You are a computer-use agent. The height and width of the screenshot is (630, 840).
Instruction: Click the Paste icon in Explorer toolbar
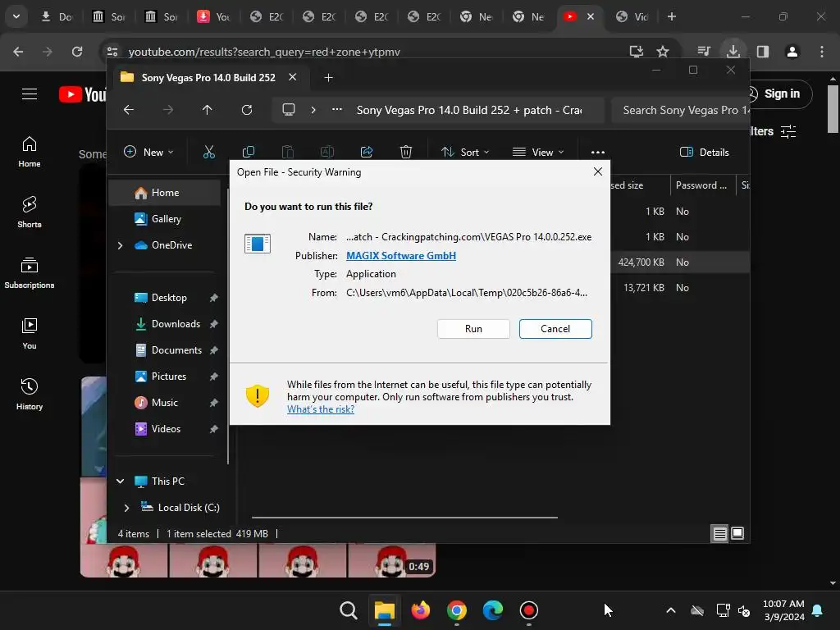pyautogui.click(x=288, y=152)
